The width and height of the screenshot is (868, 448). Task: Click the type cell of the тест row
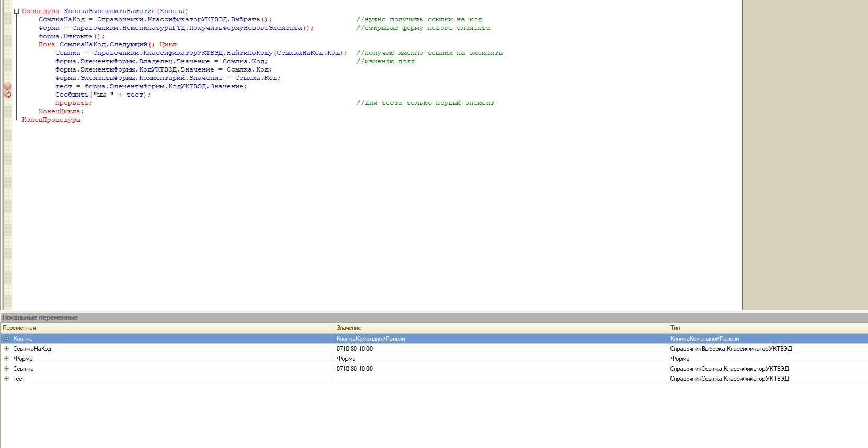click(x=768, y=379)
